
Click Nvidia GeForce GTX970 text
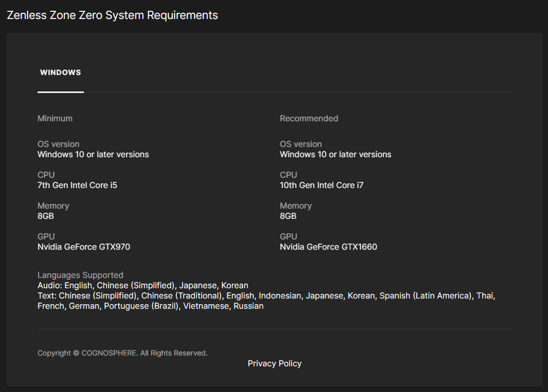[x=84, y=247]
